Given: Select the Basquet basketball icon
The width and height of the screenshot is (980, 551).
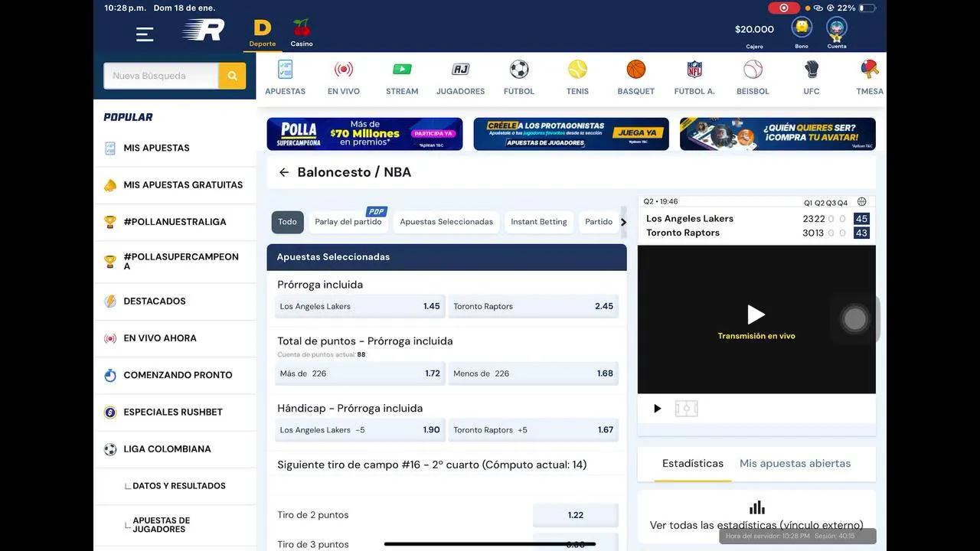Looking at the screenshot, I should coord(636,70).
